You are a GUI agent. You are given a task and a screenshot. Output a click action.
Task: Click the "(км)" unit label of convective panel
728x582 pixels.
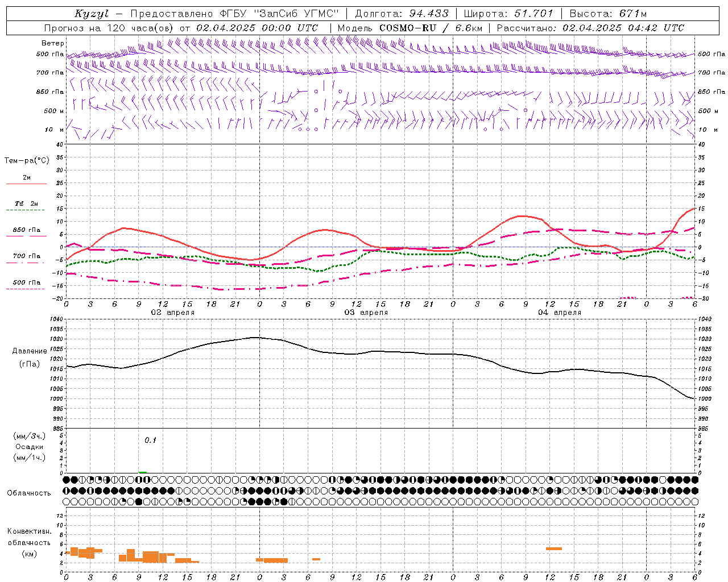(x=30, y=553)
